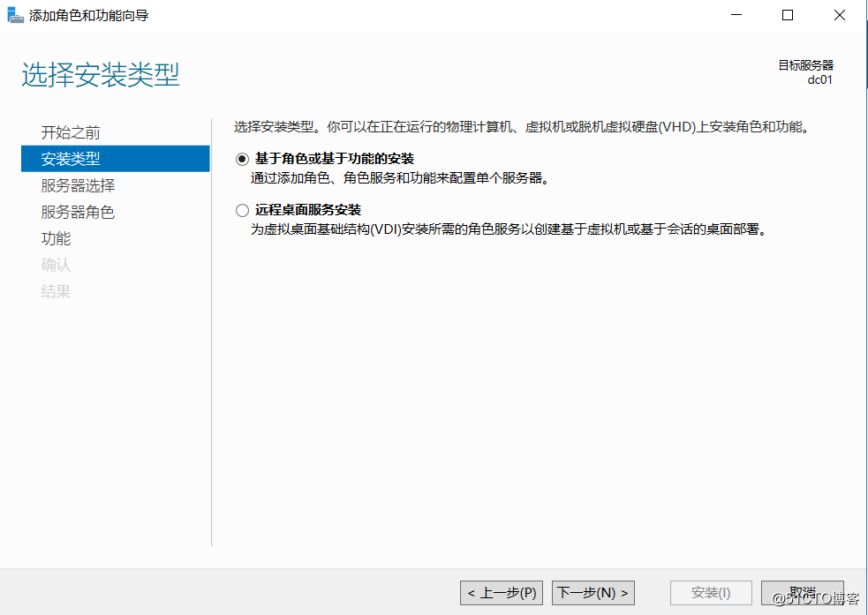Click the window title 添加角色和功能向导
868x615 pixels.
(x=88, y=16)
